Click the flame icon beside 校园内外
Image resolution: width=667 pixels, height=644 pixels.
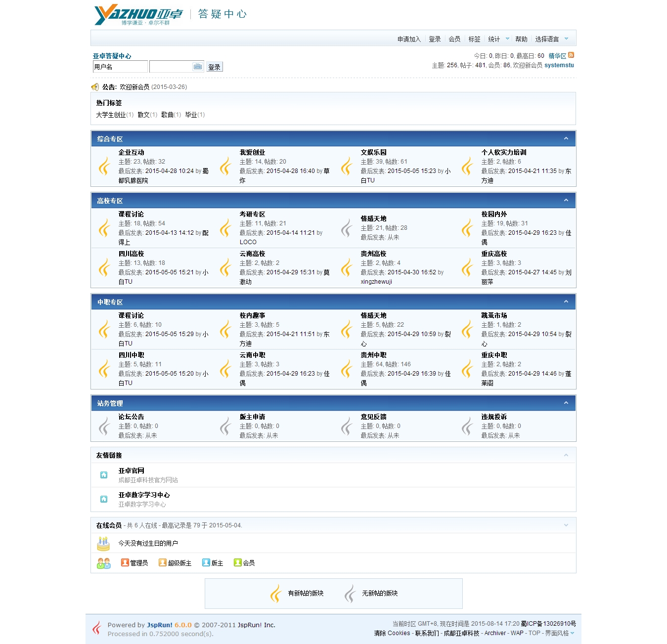pos(467,228)
